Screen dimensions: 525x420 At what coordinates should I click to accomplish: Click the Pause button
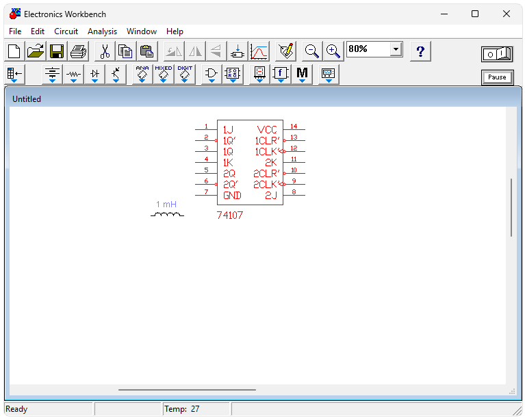tap(497, 77)
